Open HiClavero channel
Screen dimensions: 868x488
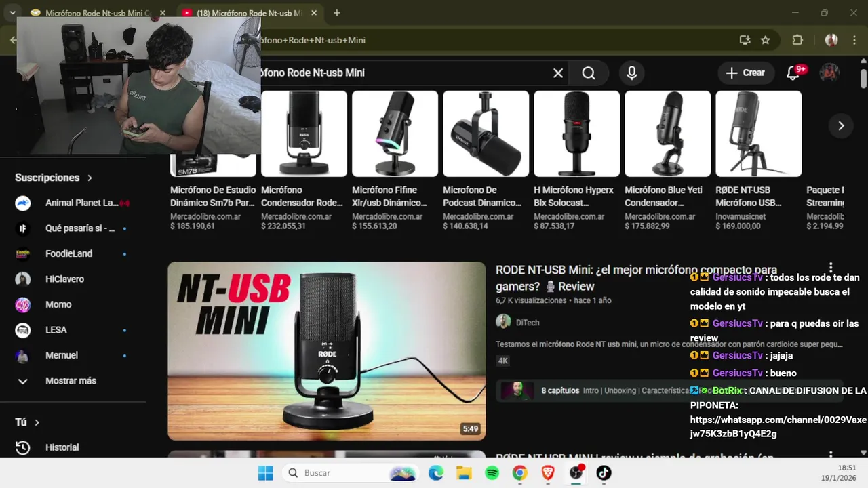click(73, 279)
